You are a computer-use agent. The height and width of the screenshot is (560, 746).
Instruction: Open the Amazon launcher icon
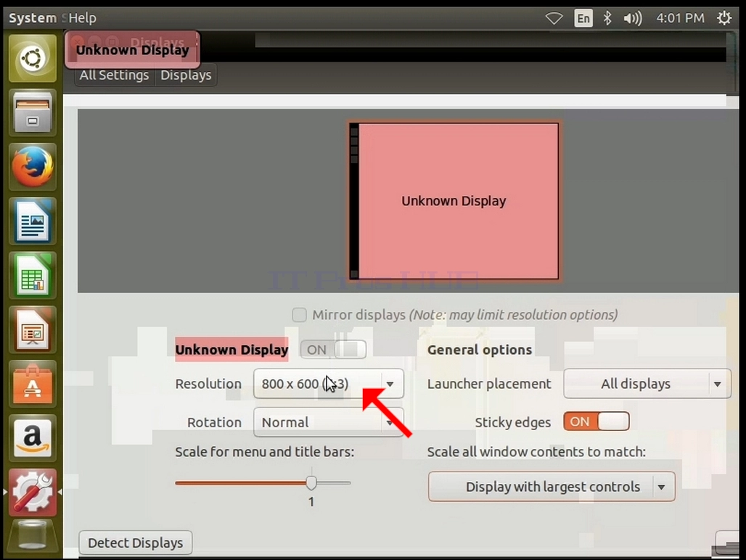(x=33, y=438)
